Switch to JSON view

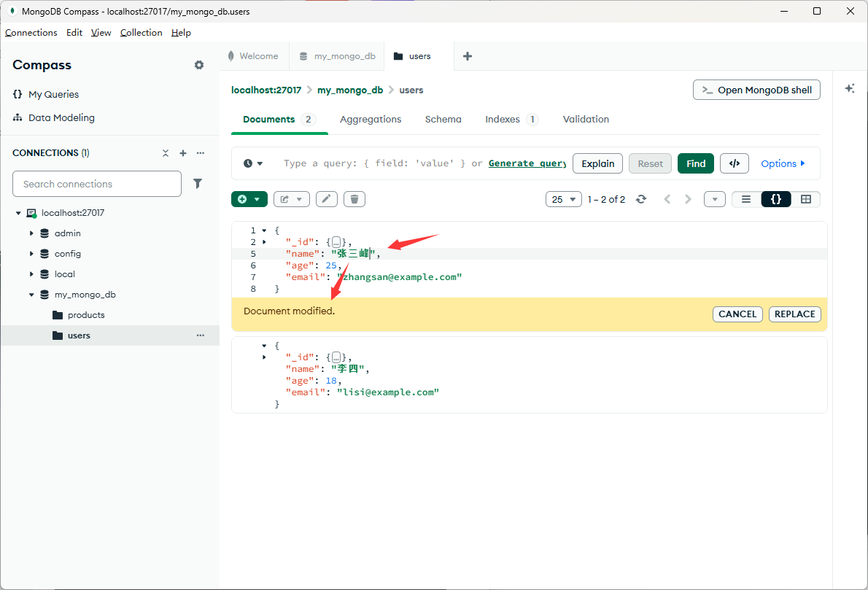coord(776,199)
